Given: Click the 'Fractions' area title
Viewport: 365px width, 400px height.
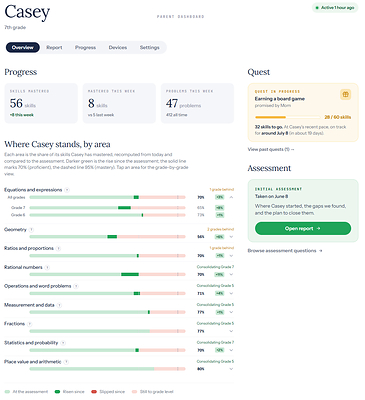Looking at the screenshot, I should point(14,324).
